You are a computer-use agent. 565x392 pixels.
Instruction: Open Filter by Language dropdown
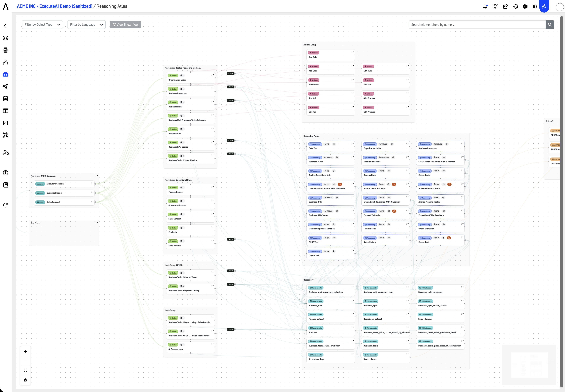click(x=86, y=25)
